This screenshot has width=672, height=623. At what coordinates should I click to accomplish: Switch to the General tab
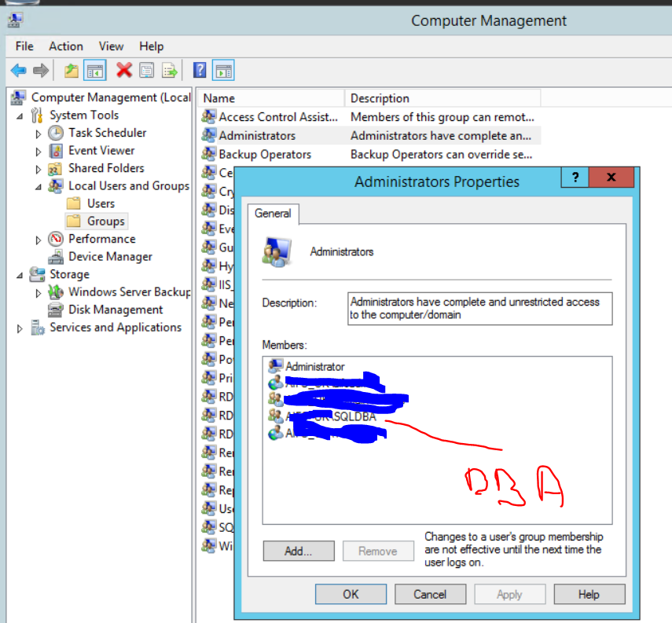(x=273, y=213)
